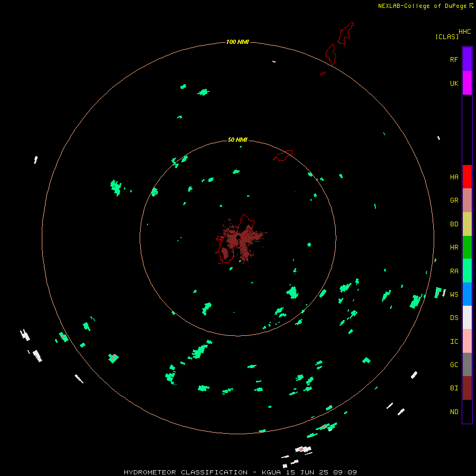476x476 pixels.
Task: Click the BI legend label
Action: (x=454, y=388)
